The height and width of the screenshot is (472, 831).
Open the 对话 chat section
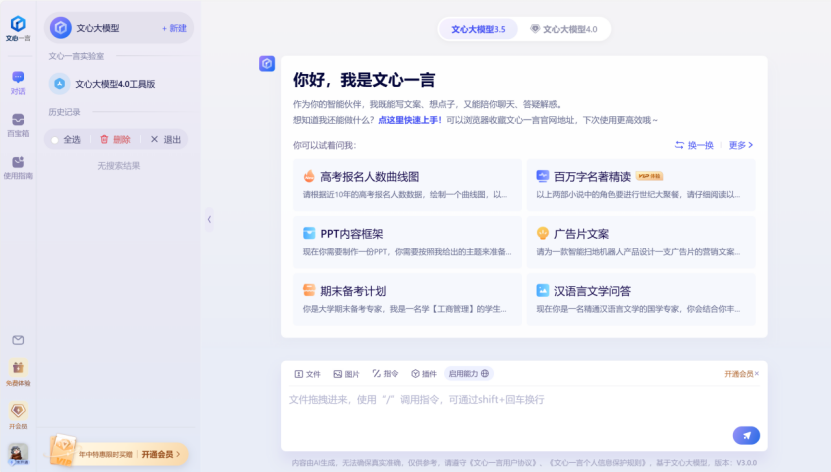18,83
